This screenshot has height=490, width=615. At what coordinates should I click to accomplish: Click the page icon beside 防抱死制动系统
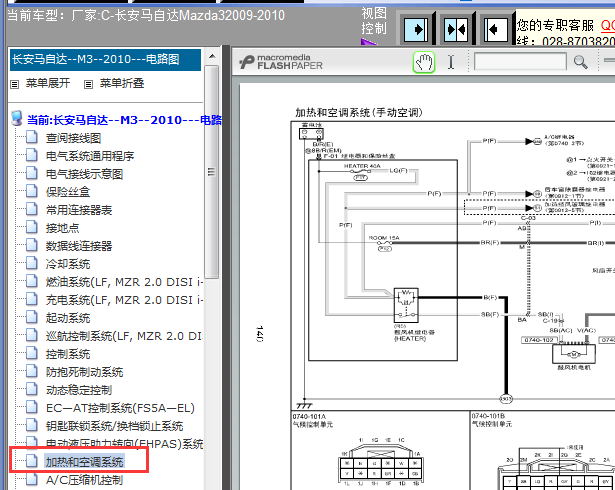click(32, 372)
